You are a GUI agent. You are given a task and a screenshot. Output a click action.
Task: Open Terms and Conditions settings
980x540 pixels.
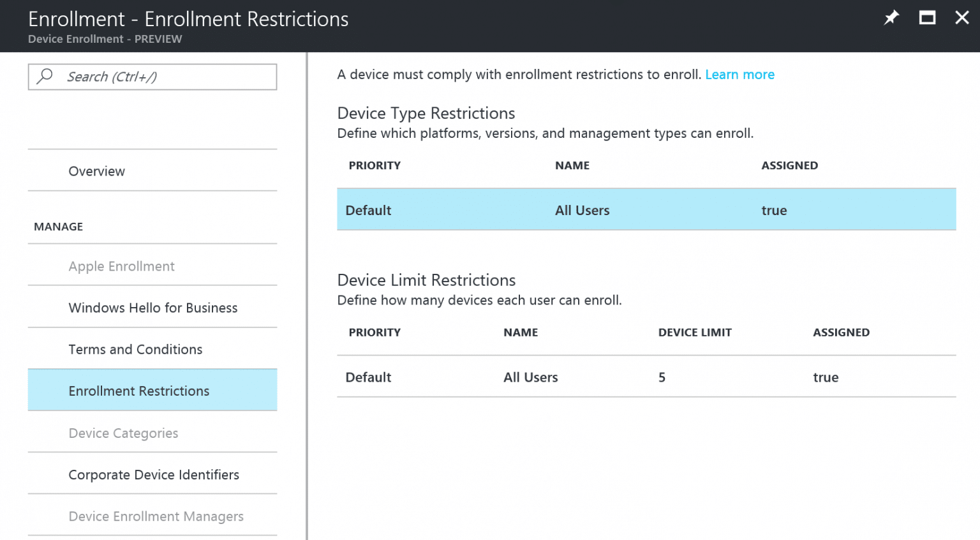pos(135,349)
